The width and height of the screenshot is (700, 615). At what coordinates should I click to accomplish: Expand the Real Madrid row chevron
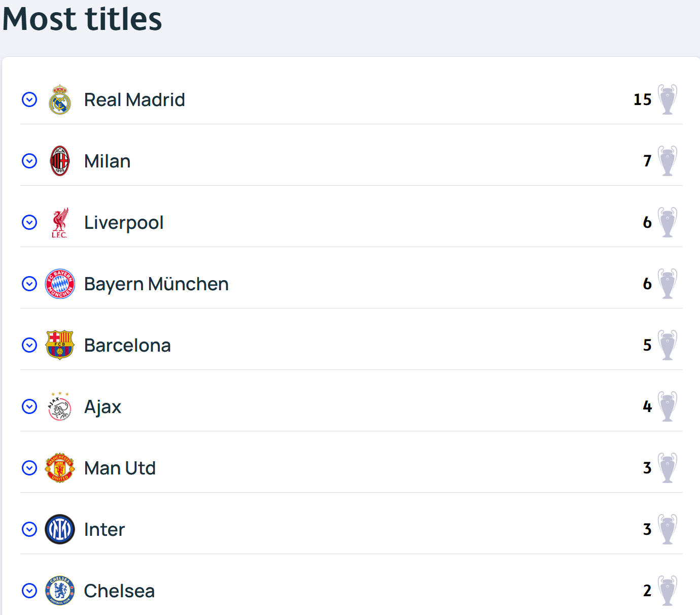click(x=29, y=99)
